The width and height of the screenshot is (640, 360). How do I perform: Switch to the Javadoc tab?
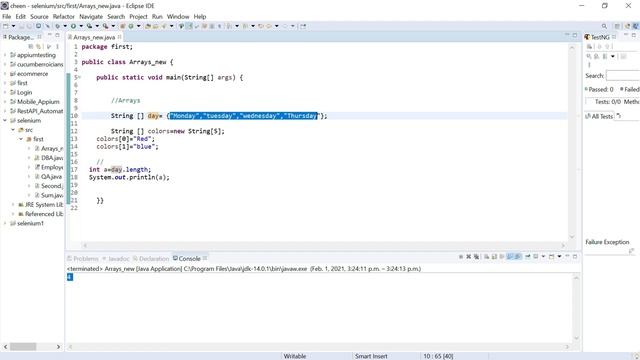tap(116, 259)
